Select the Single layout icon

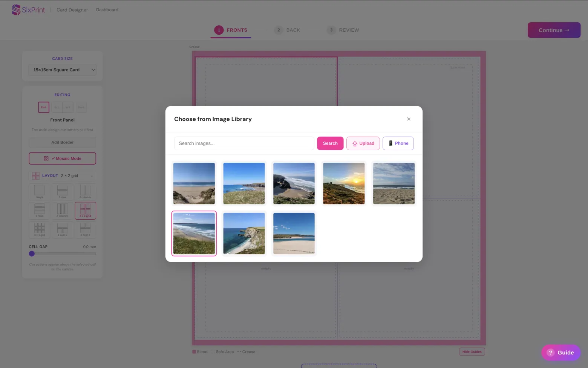[x=40, y=192]
